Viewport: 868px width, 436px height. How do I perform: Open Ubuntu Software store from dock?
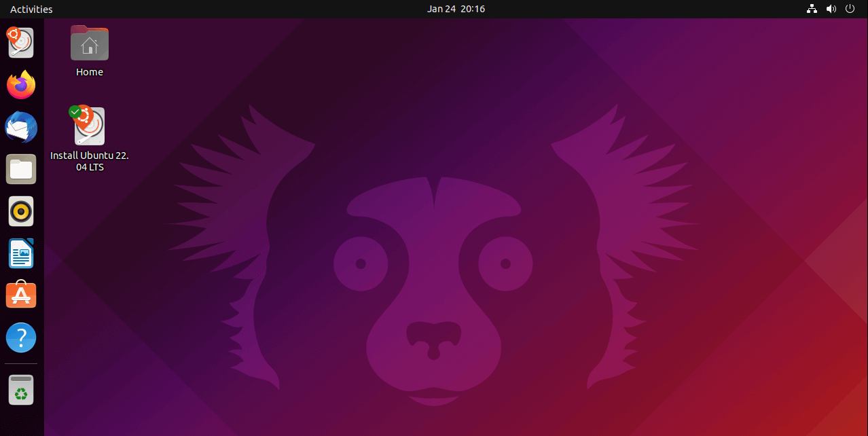tap(21, 295)
